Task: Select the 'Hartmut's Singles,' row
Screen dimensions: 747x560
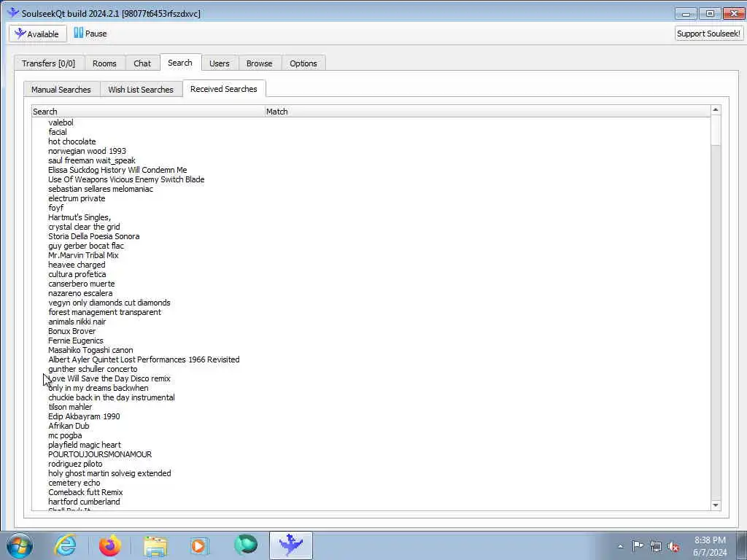Action: (80, 217)
